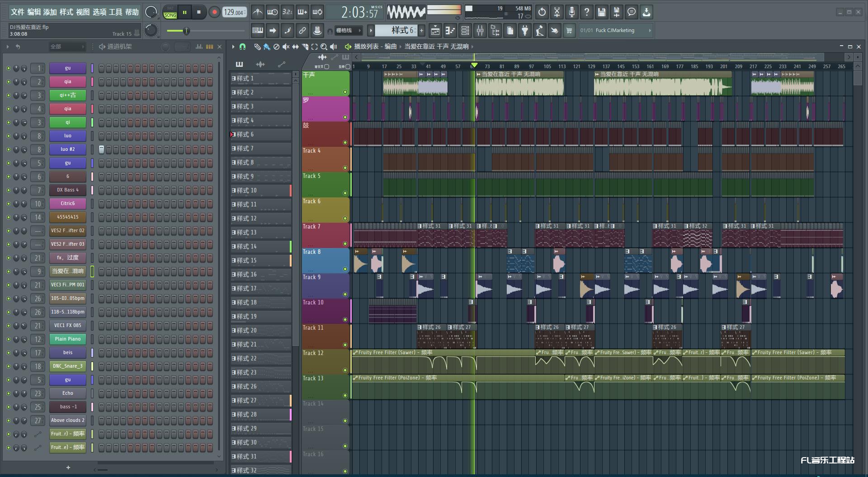
Task: Select 样式 10 in the pattern picker
Action: coord(260,191)
